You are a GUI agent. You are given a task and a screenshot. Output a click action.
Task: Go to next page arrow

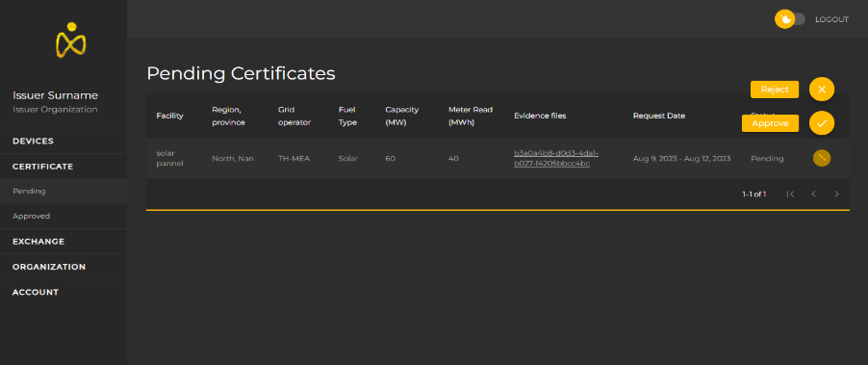836,194
